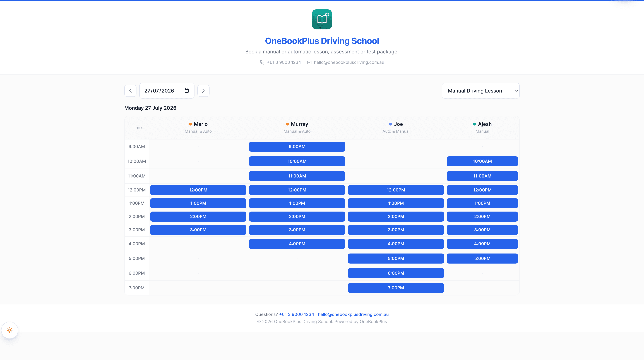Book Murray's 10:00AM slot

(297, 161)
